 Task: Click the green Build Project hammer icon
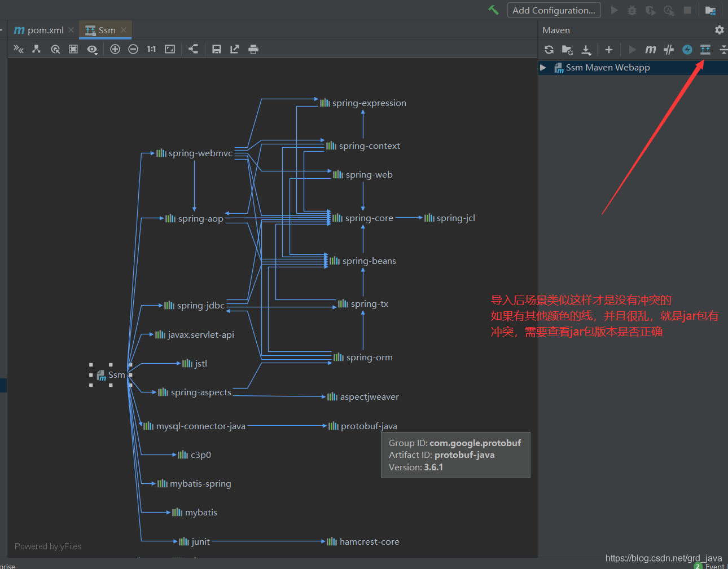point(494,10)
